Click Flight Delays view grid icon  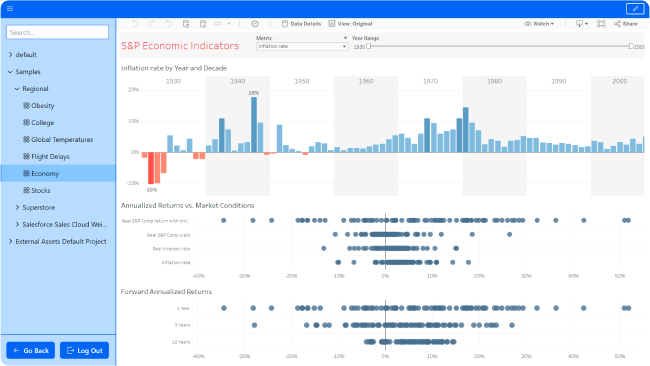pyautogui.click(x=26, y=157)
